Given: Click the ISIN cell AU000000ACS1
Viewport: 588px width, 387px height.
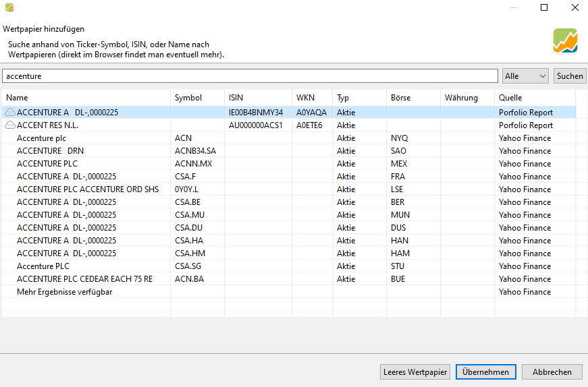Looking at the screenshot, I should tap(255, 125).
